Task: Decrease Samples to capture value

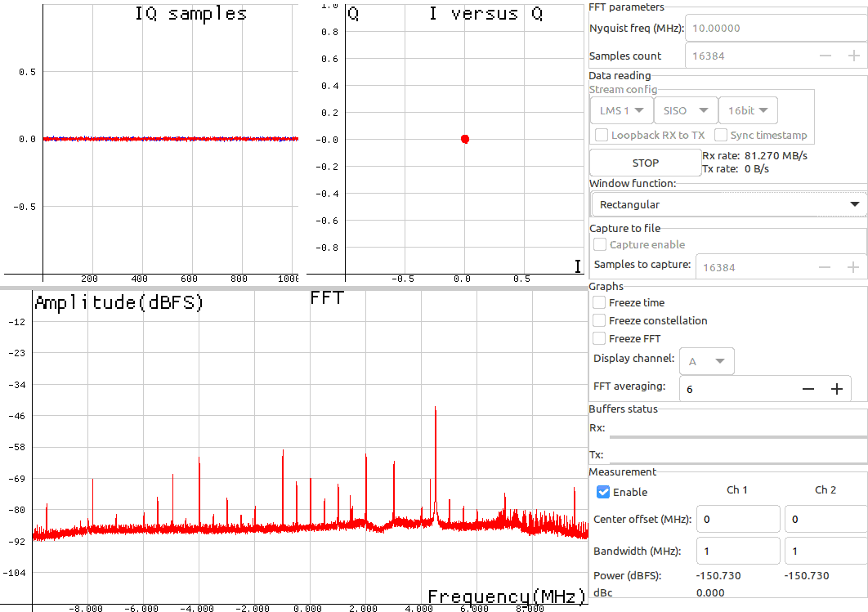Action: pos(825,267)
